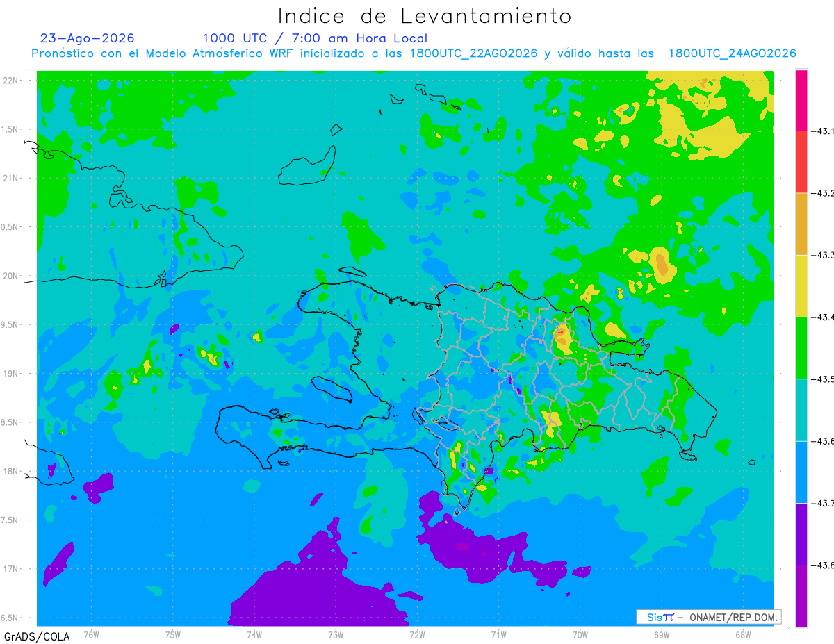
Task: Select the "1.5N" latitude tick label
Action: [10, 129]
